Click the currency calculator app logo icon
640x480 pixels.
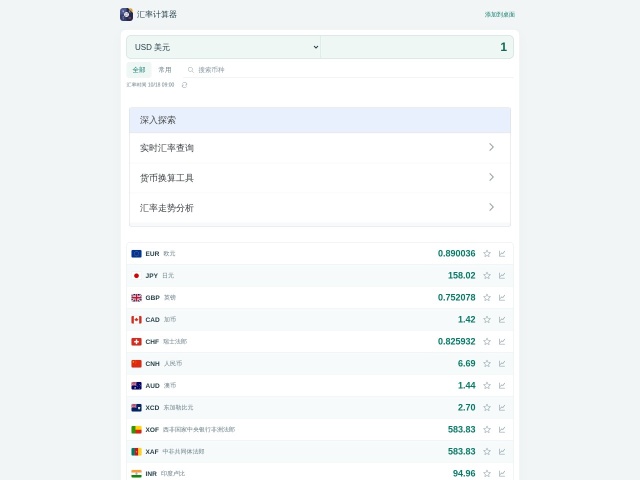[x=126, y=14]
